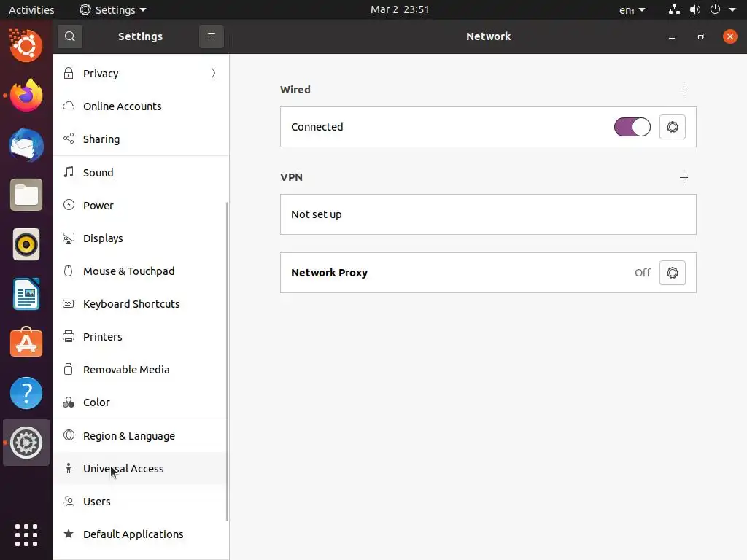Launch Firefox from the dock
This screenshot has height=560, width=747.
coord(26,96)
